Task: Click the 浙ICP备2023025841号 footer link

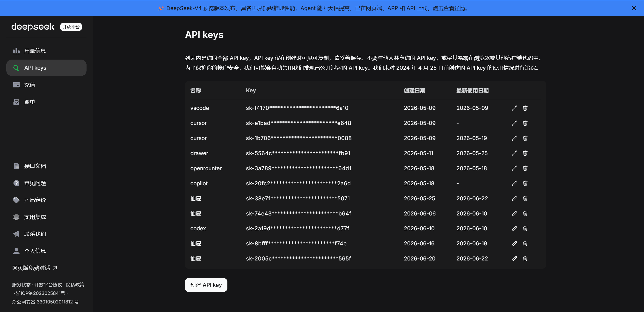Action: [x=41, y=293]
